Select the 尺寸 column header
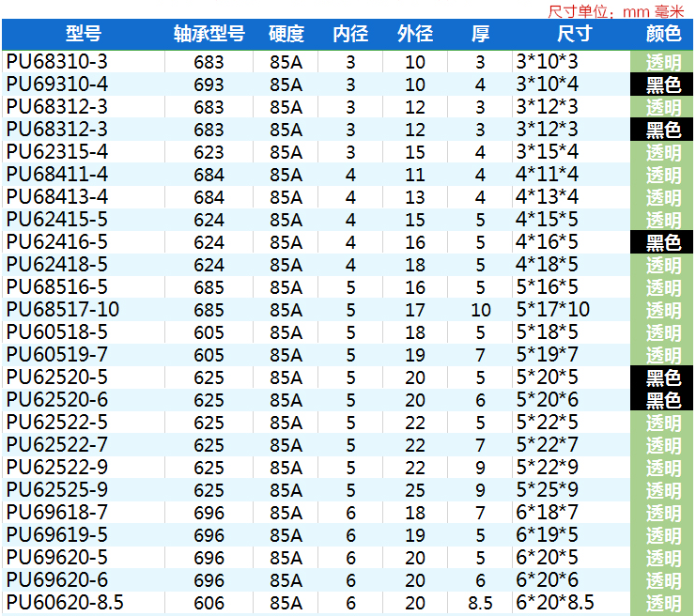696x616 pixels. coord(573,35)
